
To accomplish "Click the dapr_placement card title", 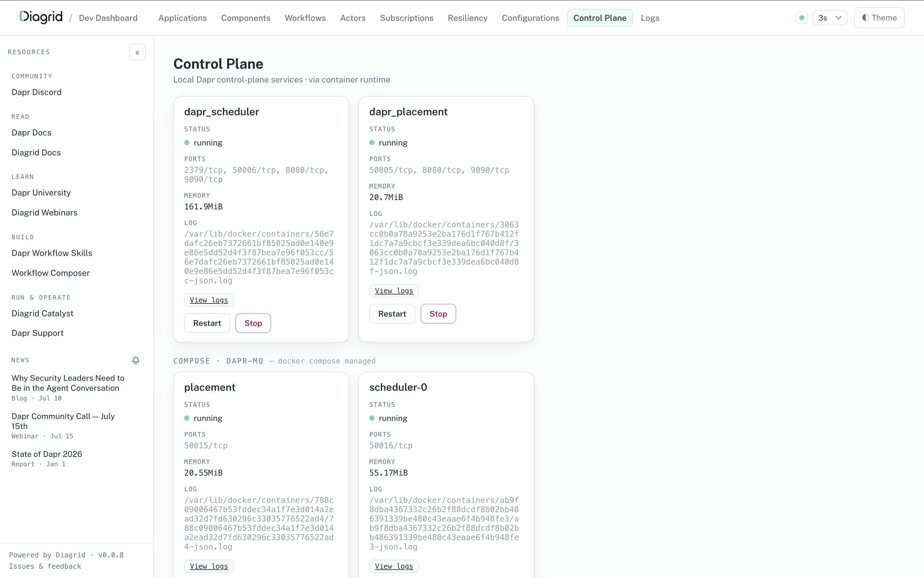I will pyautogui.click(x=408, y=112).
